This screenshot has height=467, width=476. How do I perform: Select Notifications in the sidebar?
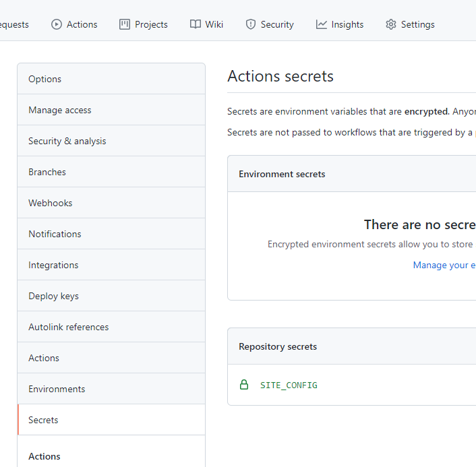pyautogui.click(x=111, y=234)
